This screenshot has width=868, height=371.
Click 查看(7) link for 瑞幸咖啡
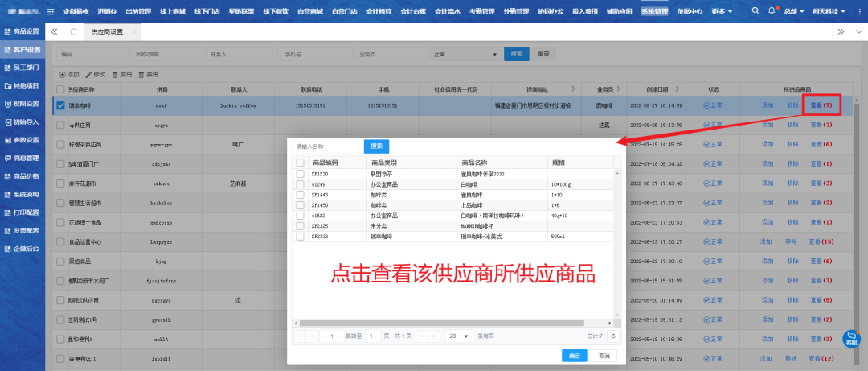[820, 105]
